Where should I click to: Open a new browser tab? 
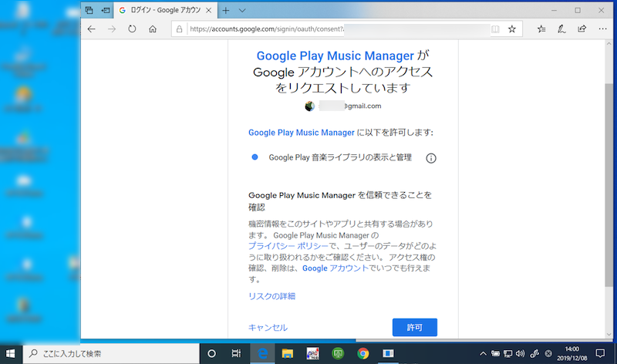[x=225, y=11]
